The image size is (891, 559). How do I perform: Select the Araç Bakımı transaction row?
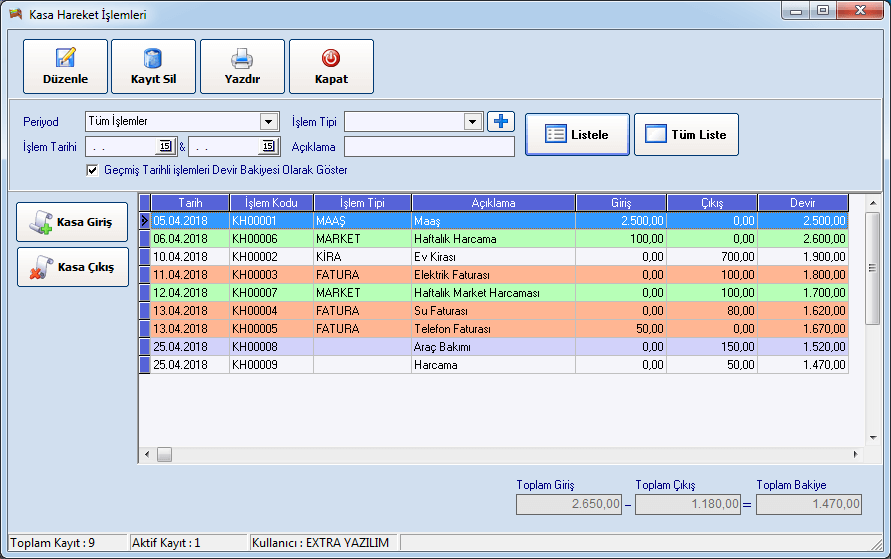(492, 347)
